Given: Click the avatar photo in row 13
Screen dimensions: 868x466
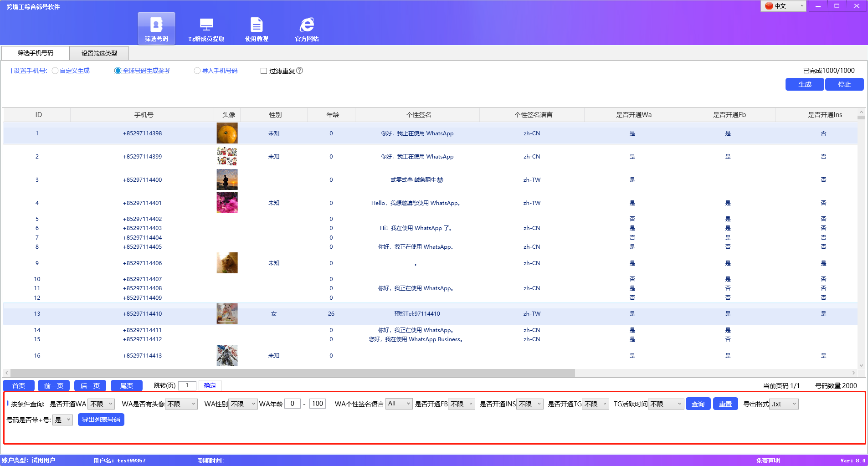Looking at the screenshot, I should tap(227, 314).
